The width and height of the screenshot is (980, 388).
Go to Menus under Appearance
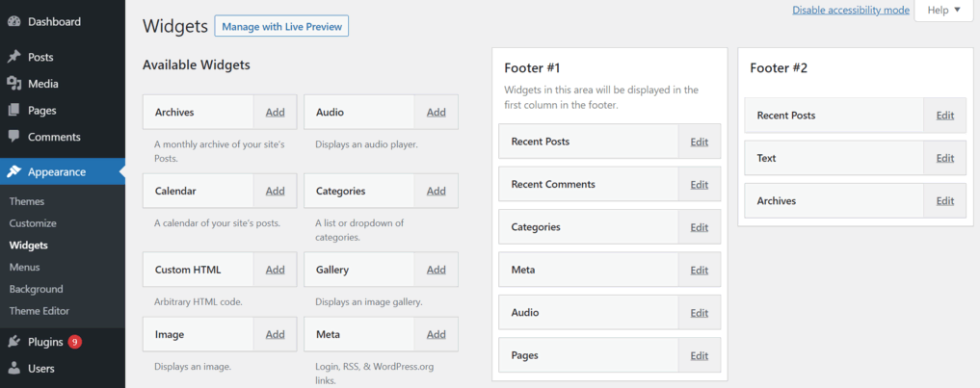(25, 267)
